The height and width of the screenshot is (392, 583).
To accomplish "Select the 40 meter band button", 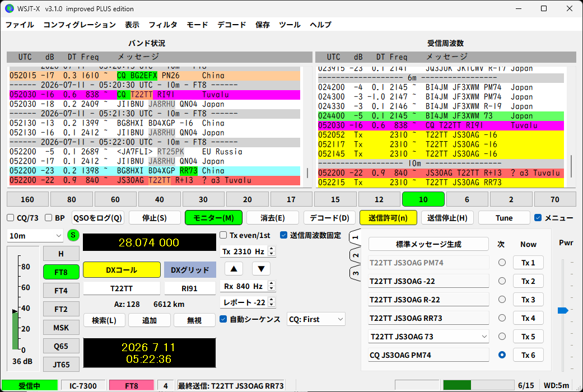I will [x=160, y=199].
